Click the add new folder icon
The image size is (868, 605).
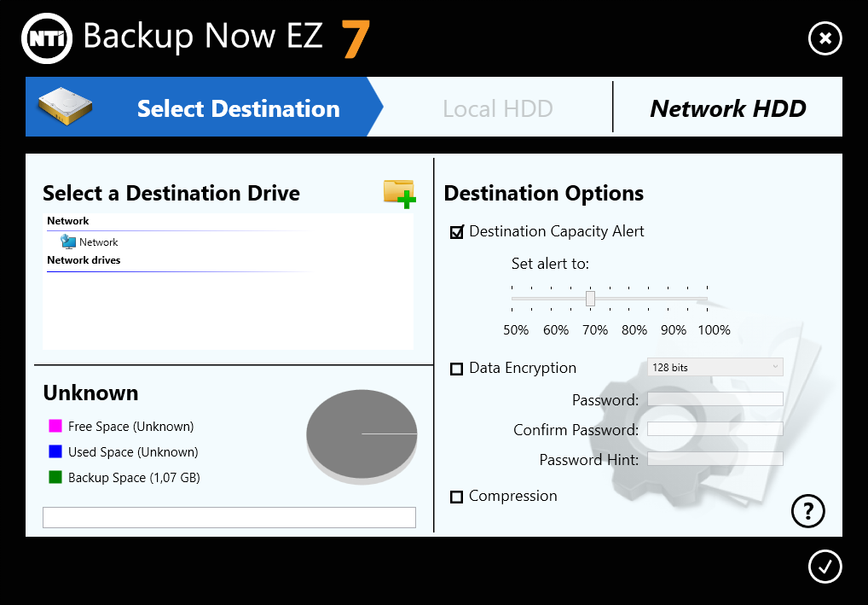(399, 194)
